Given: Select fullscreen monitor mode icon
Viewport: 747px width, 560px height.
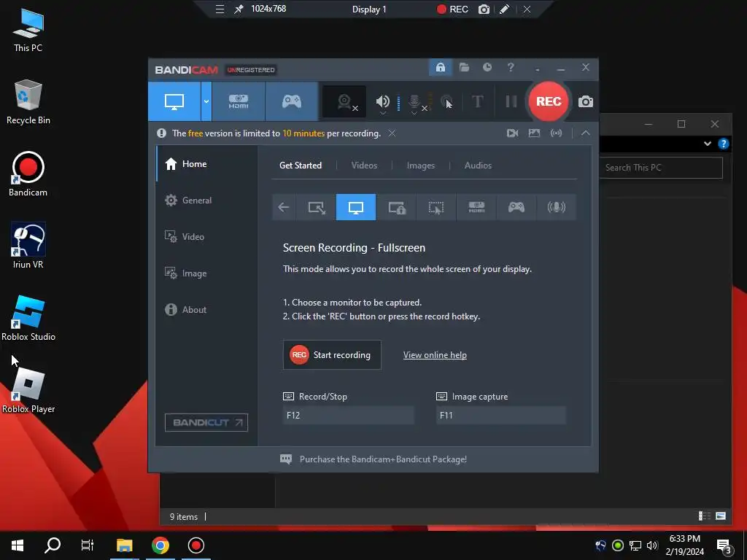Looking at the screenshot, I should pos(356,207).
